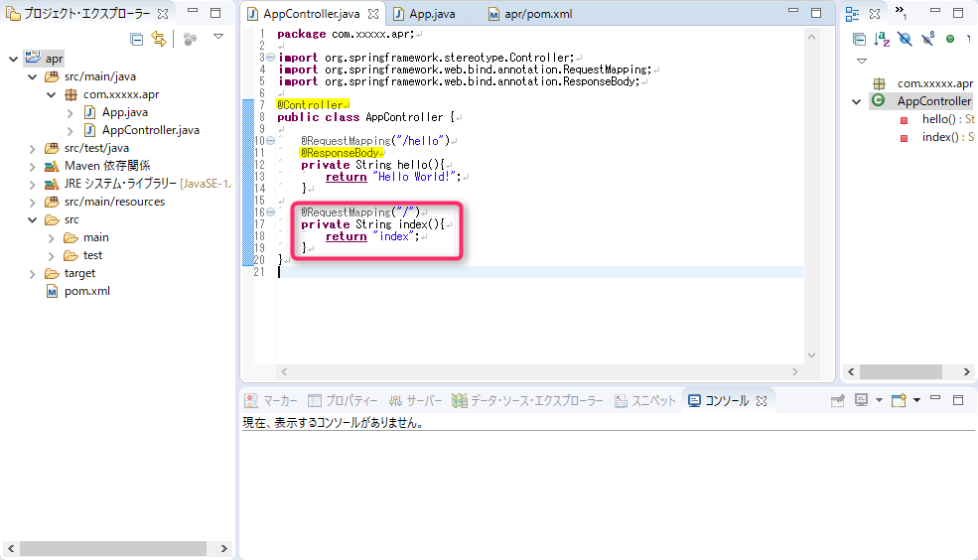The width and height of the screenshot is (978, 560).
Task: Expand App.java in Project Explorer
Action: tap(70, 113)
